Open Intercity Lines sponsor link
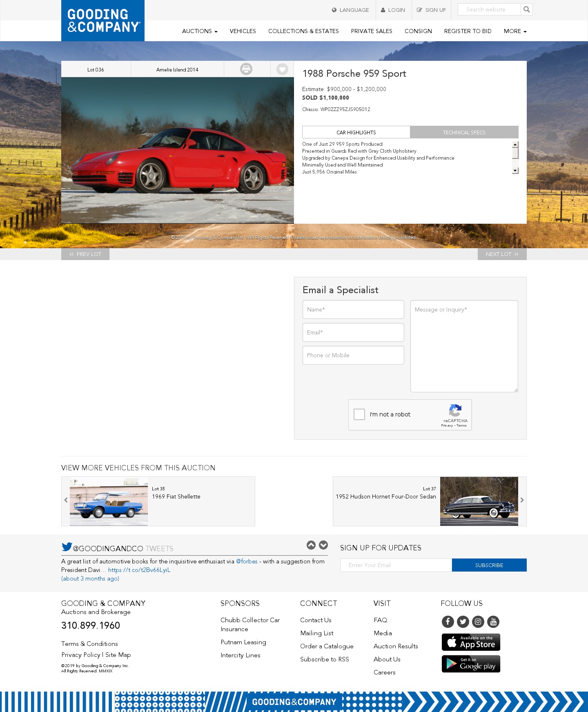 pos(241,655)
